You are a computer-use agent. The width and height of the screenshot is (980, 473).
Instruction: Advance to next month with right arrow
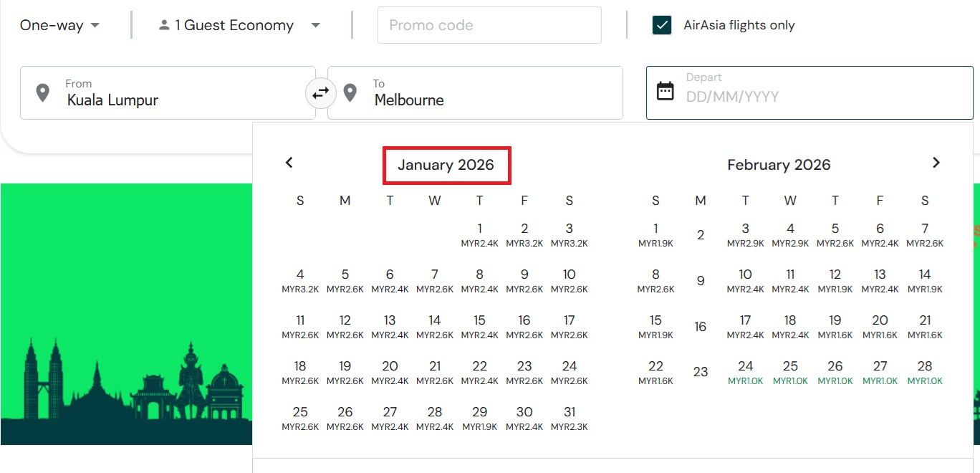(x=936, y=163)
